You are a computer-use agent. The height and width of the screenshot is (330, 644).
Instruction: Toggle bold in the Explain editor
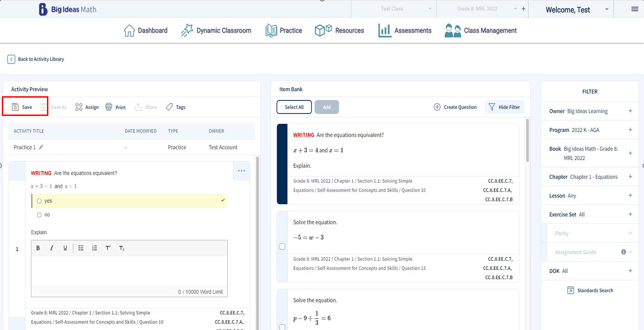coord(38,248)
